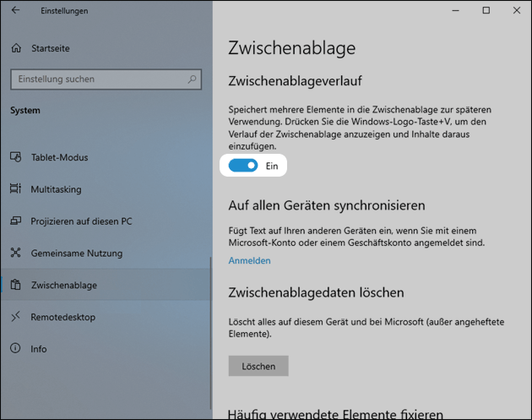Click the back arrow in the title bar
This screenshot has width=532, height=420.
(17, 11)
